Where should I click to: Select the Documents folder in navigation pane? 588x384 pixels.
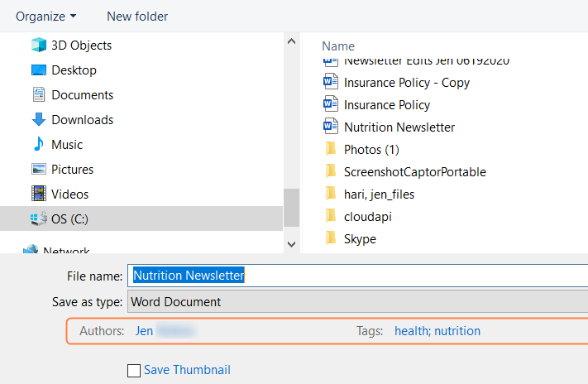(x=82, y=95)
